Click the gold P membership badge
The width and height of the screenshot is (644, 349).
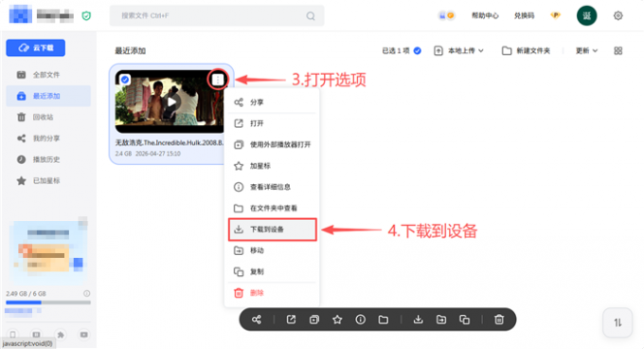[x=555, y=15]
